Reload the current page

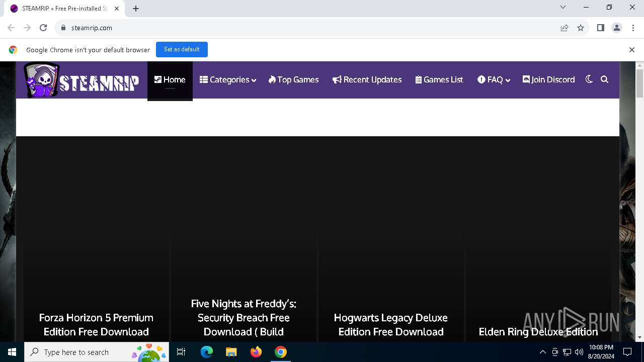pos(43,28)
